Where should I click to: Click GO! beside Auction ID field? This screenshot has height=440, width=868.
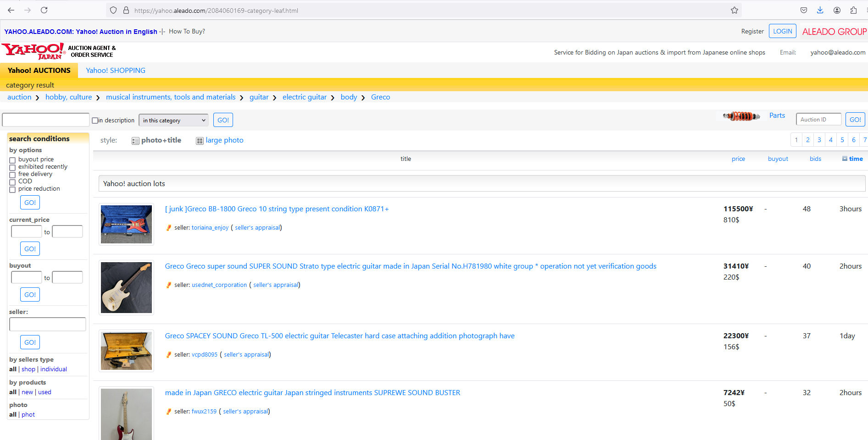[x=855, y=120]
